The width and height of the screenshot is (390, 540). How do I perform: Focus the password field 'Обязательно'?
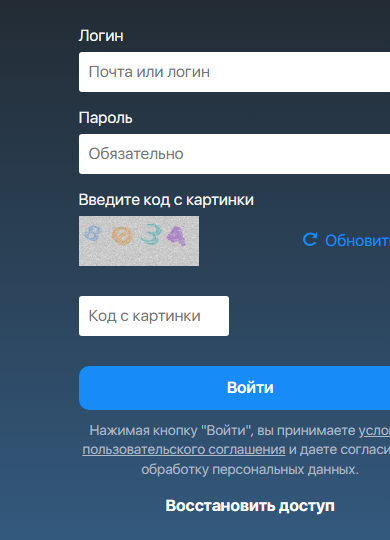[x=234, y=154]
